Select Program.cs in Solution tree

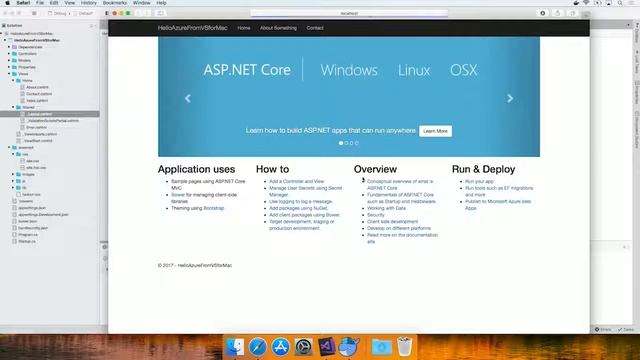(28, 235)
